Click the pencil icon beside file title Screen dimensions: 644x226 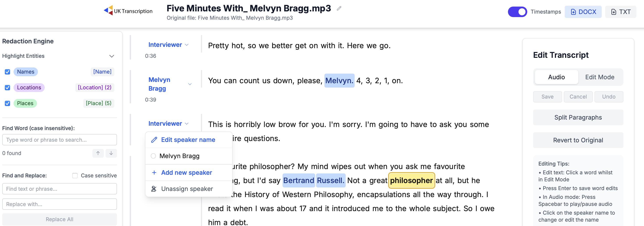coord(339,9)
